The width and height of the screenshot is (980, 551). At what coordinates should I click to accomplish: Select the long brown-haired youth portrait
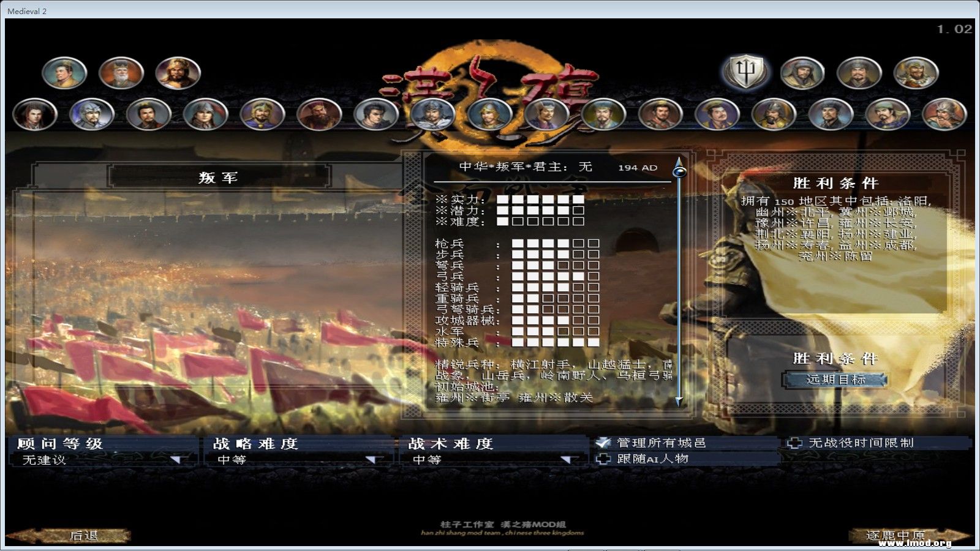(35, 114)
